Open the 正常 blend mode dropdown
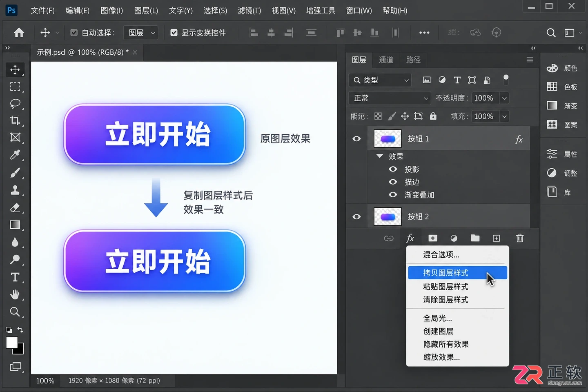 point(390,98)
